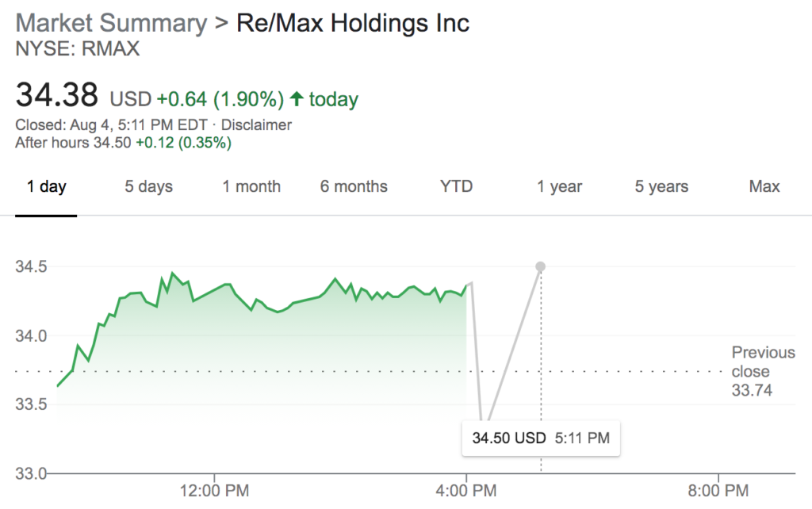
Task: Click the Disclaimer link
Action: [259, 124]
